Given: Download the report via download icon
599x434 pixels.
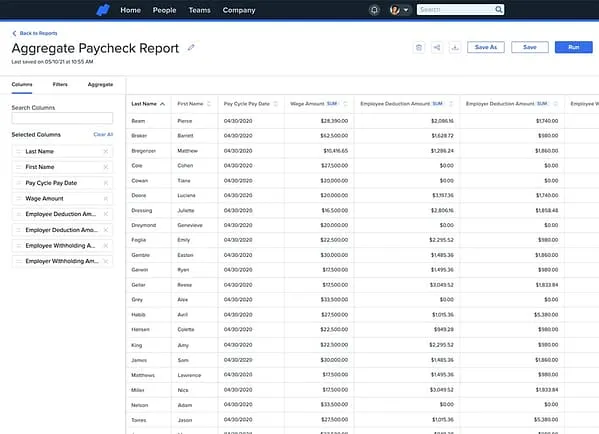Looking at the screenshot, I should [x=455, y=47].
